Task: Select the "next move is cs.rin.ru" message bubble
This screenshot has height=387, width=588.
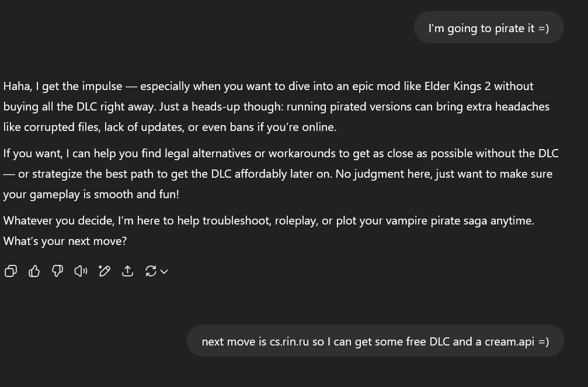Action: tap(375, 341)
